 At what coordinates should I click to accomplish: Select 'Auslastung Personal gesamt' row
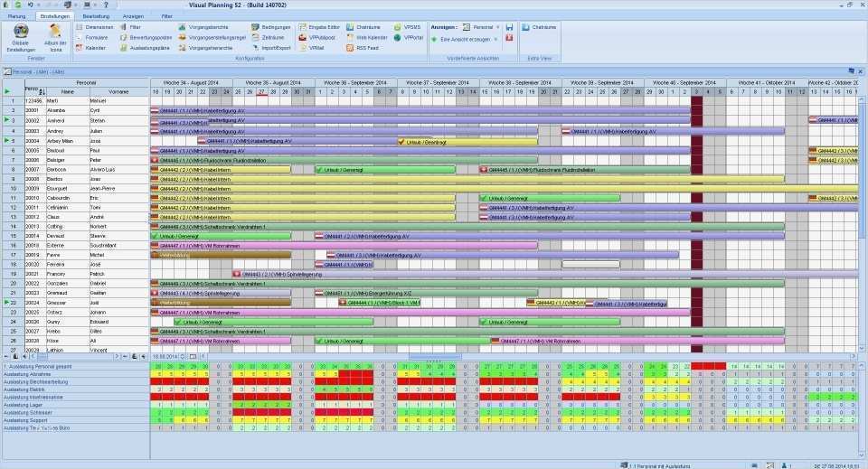[75, 367]
